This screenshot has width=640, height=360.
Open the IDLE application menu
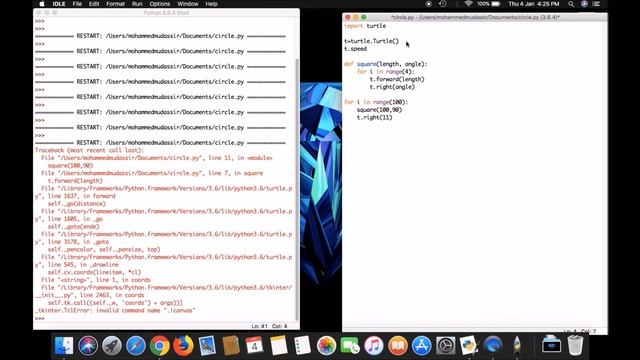(x=59, y=4)
